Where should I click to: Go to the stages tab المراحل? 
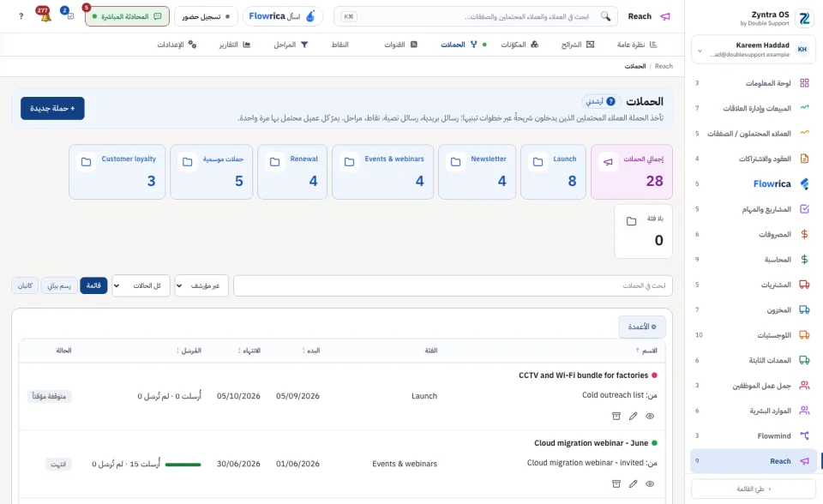point(291,45)
